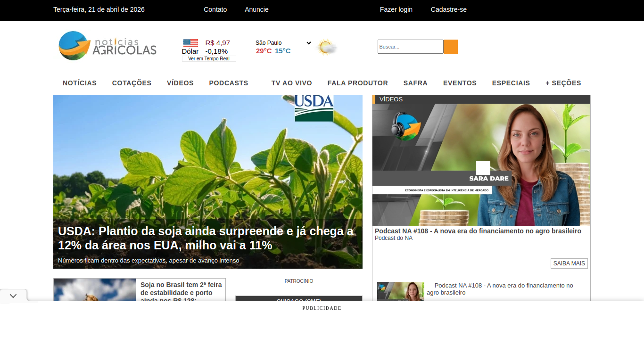Open small Podcast NA #108 list thumbnail

(401, 291)
